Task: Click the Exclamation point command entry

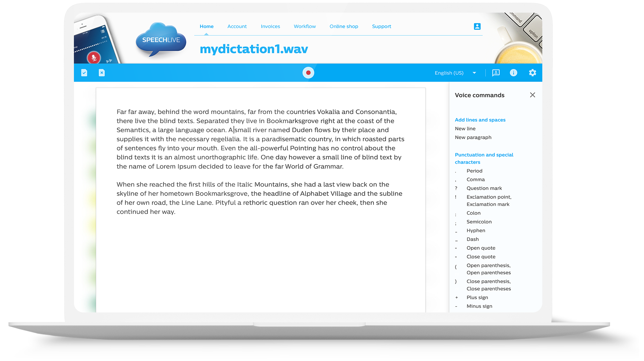Action: 489,200
